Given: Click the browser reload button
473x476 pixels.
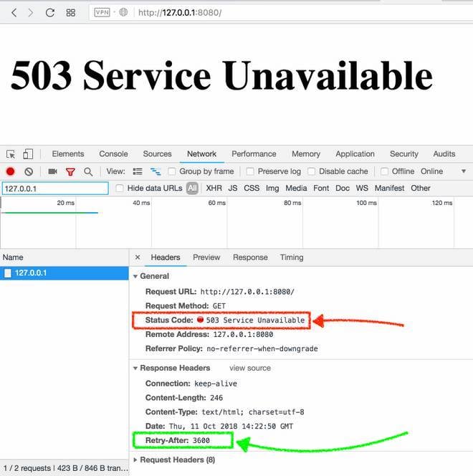Looking at the screenshot, I should (49, 13).
